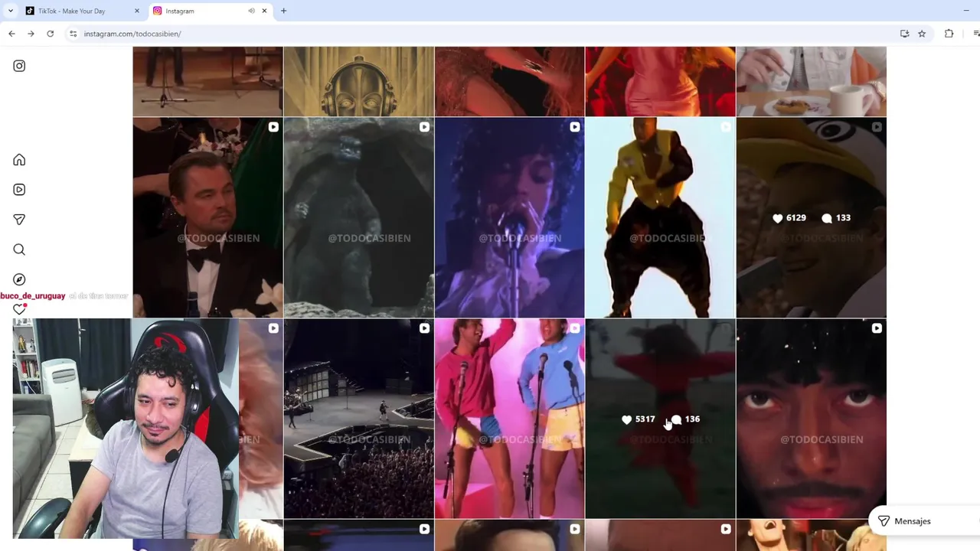Open notifications heart icon

pyautogui.click(x=19, y=309)
